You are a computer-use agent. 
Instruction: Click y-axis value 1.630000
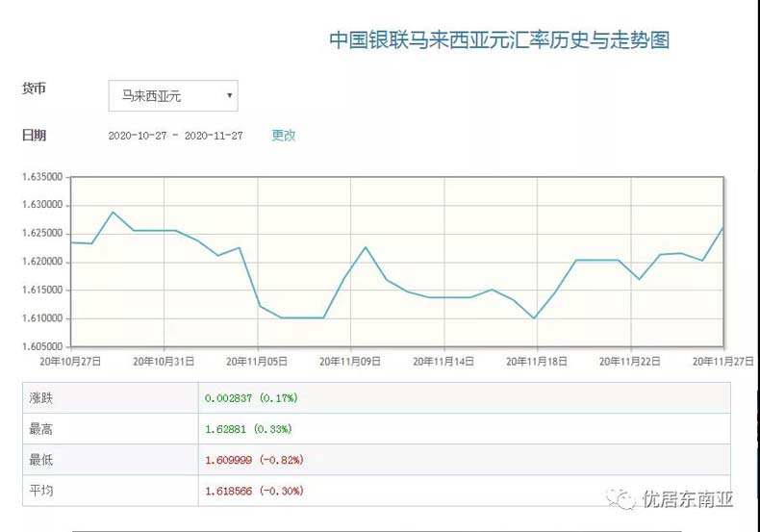pos(42,205)
